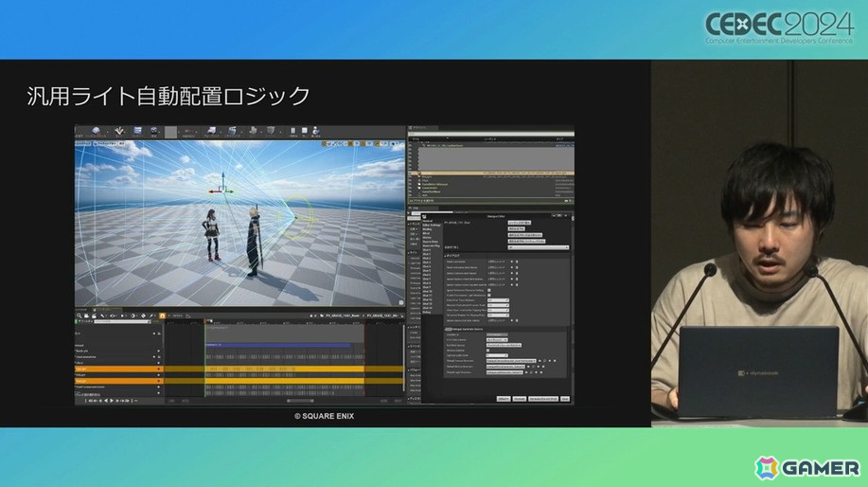Open the wide dropdown below the top buttons

538,247
